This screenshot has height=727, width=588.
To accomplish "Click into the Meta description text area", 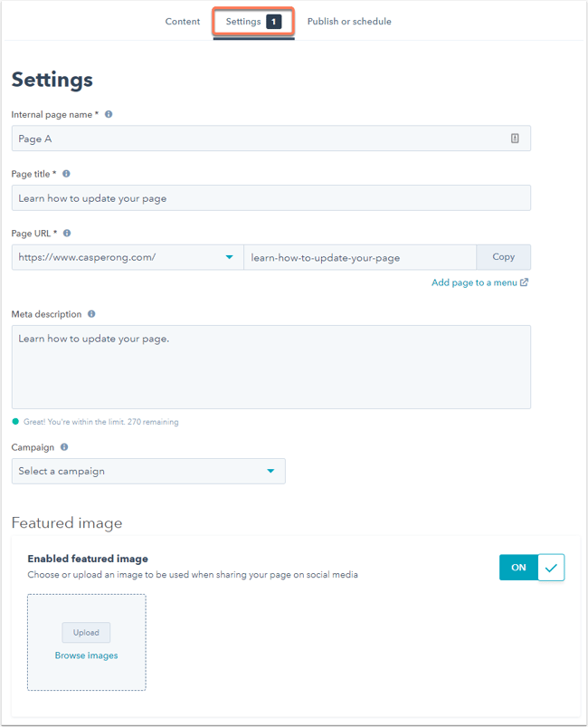I will coord(271,367).
